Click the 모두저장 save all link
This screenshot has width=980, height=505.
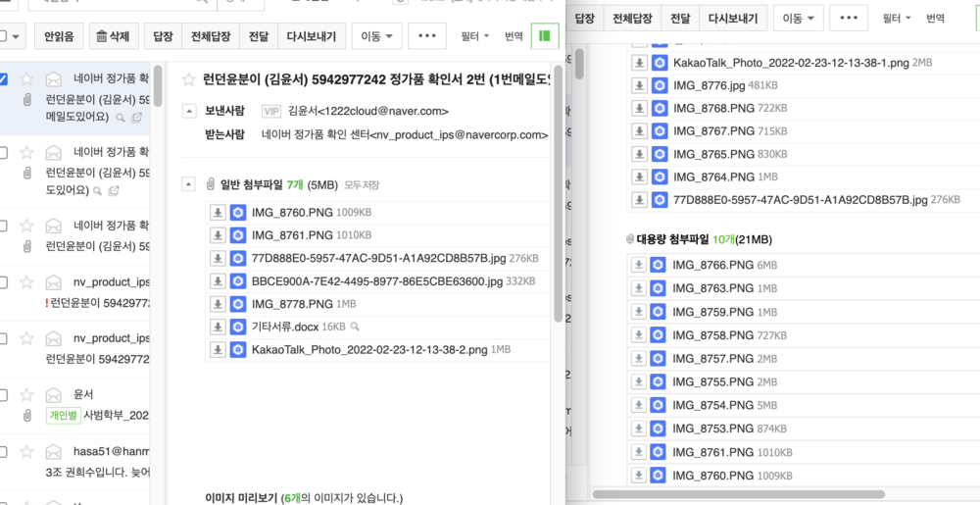[362, 185]
